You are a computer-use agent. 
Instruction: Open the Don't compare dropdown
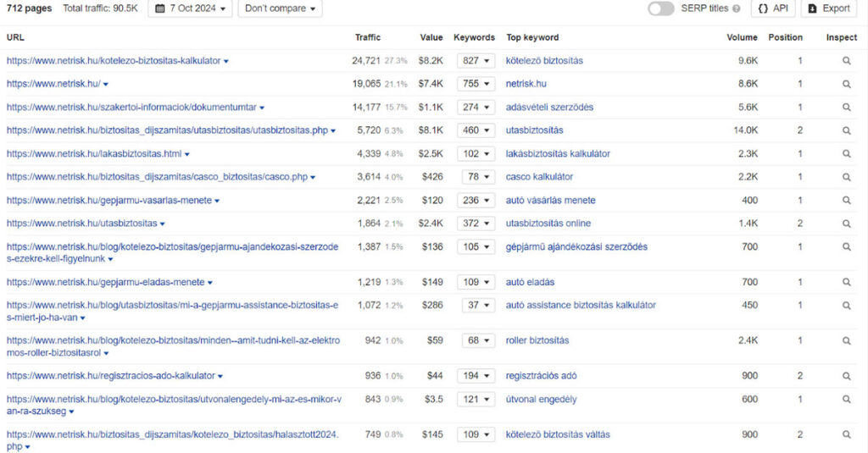coord(280,8)
